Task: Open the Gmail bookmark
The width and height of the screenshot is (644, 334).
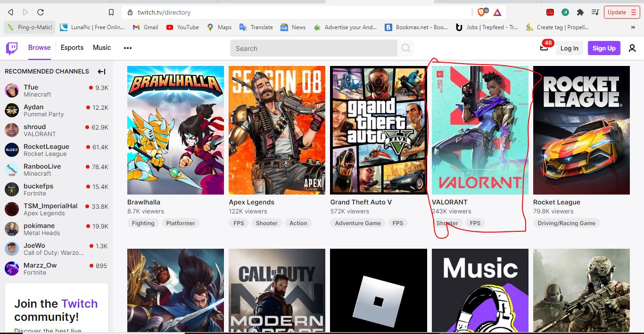Action: coord(146,27)
